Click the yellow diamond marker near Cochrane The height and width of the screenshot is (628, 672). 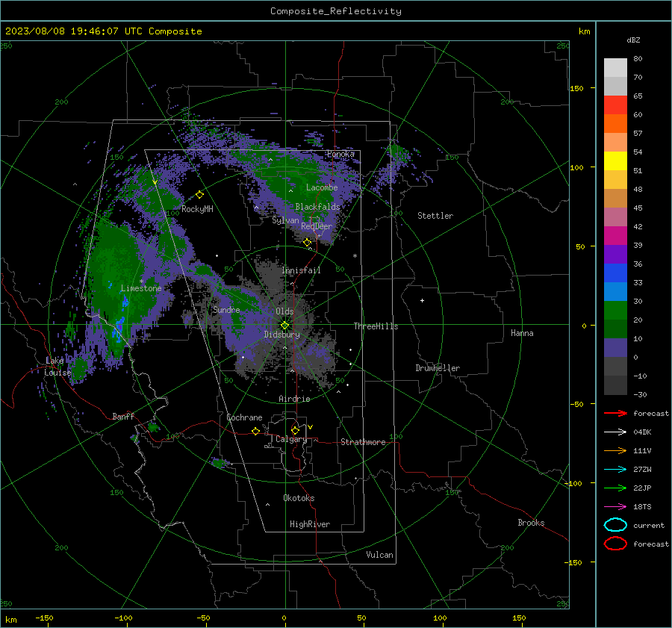point(255,431)
